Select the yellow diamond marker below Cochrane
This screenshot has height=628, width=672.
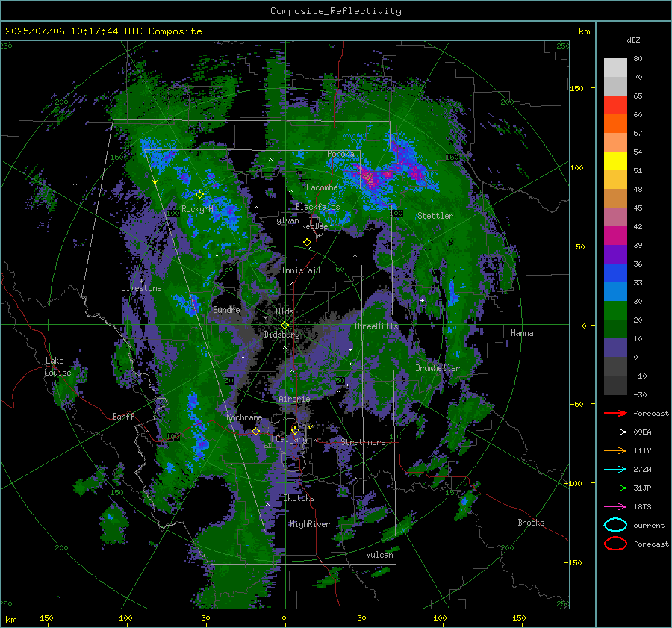point(256,432)
